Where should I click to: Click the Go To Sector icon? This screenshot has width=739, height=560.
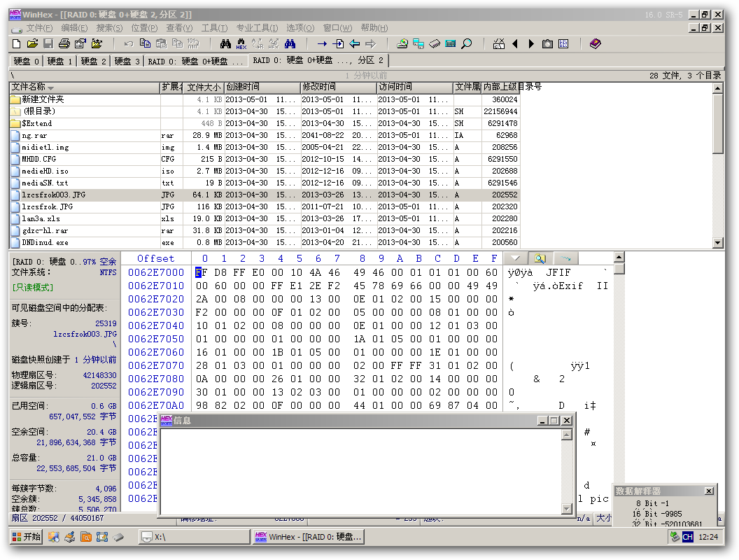338,44
